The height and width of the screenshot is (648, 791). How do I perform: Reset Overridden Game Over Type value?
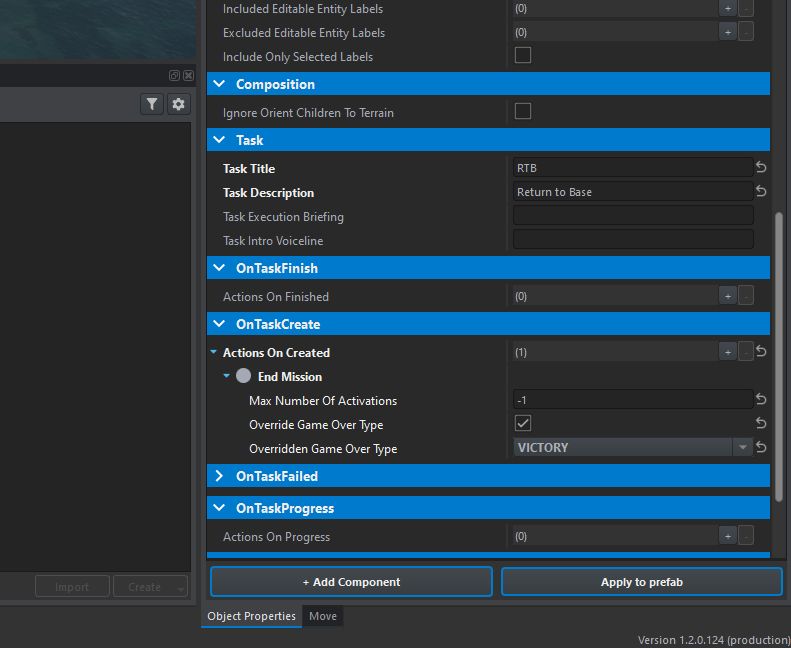pos(761,448)
